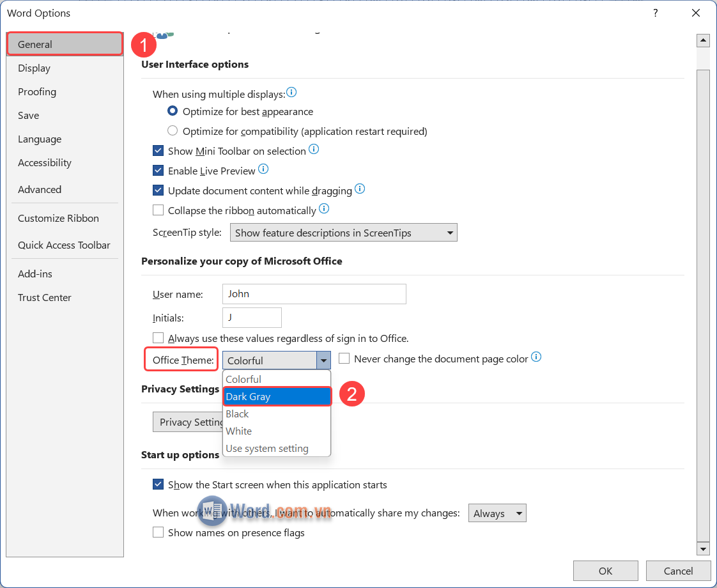Close the Word Options dialog
Image resolution: width=717 pixels, height=588 pixels.
[x=696, y=13]
